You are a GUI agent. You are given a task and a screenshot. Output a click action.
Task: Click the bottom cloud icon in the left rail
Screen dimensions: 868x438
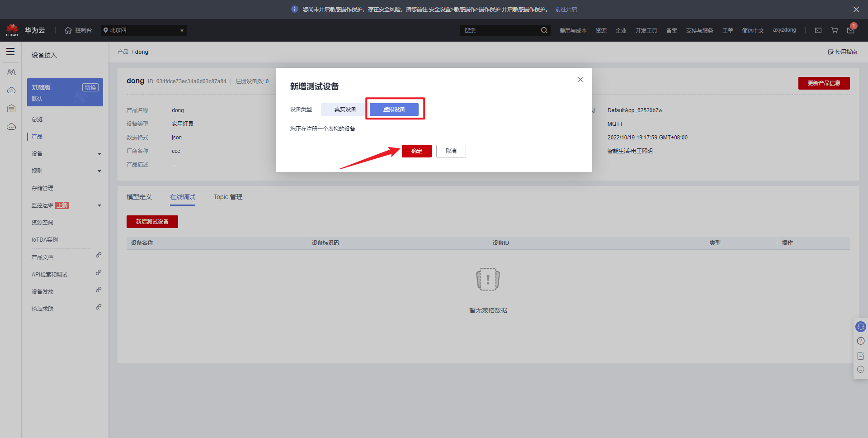pos(11,127)
